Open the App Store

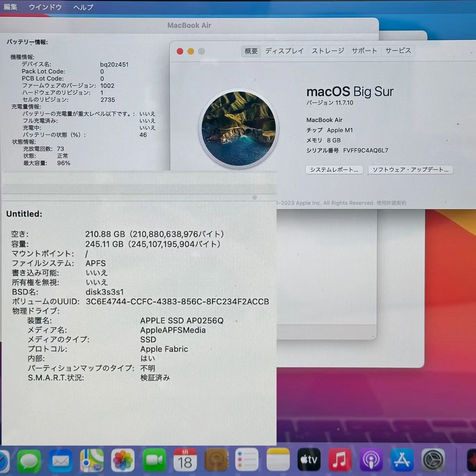click(x=402, y=459)
